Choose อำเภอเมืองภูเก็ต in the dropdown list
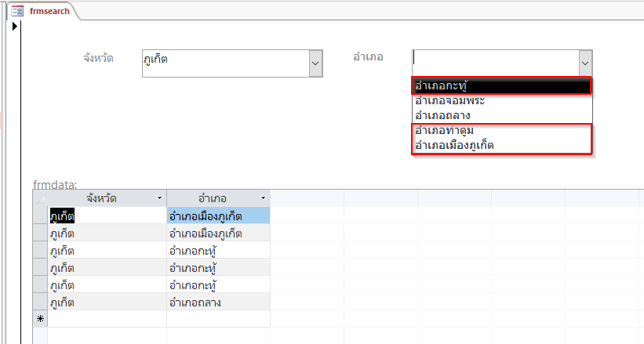The image size is (644, 344). point(501,145)
